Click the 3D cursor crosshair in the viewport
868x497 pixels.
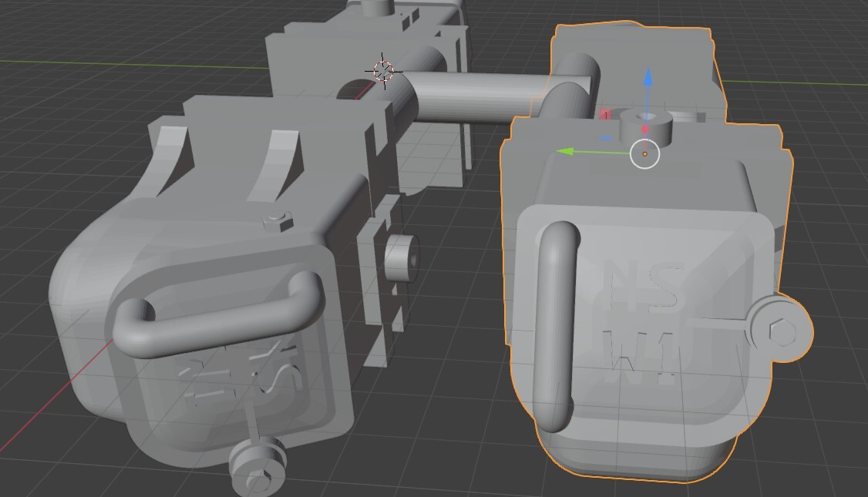click(383, 71)
